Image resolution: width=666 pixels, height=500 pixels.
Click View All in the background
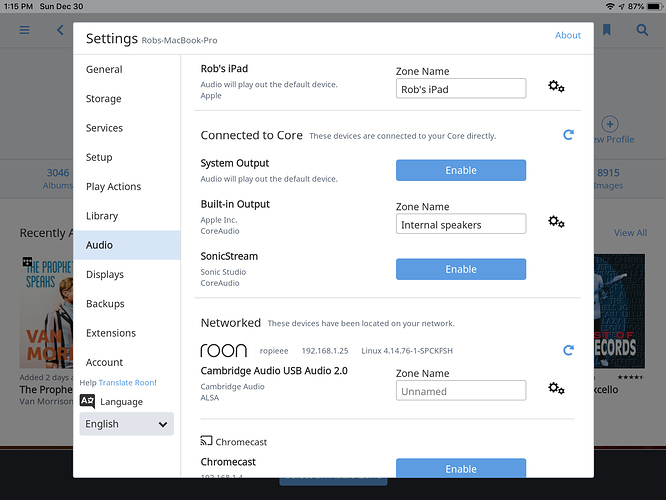click(630, 233)
